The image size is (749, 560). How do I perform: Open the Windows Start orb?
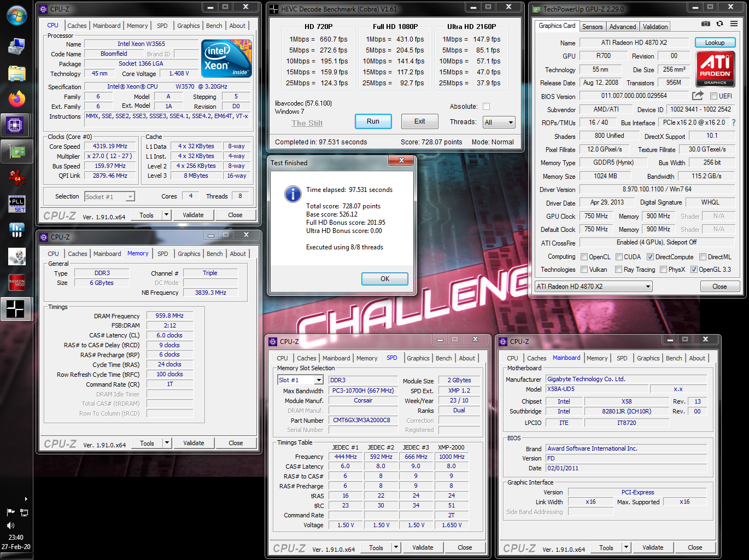pos(16,15)
